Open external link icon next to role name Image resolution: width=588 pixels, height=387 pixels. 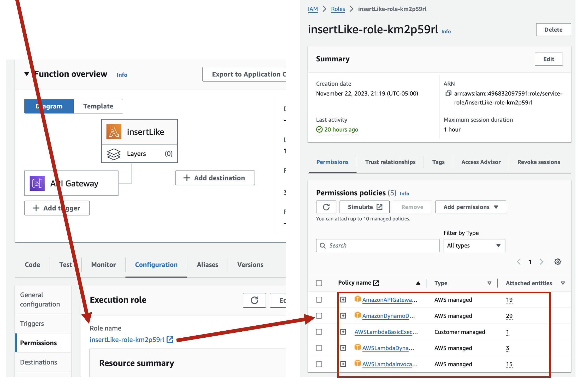coord(170,339)
